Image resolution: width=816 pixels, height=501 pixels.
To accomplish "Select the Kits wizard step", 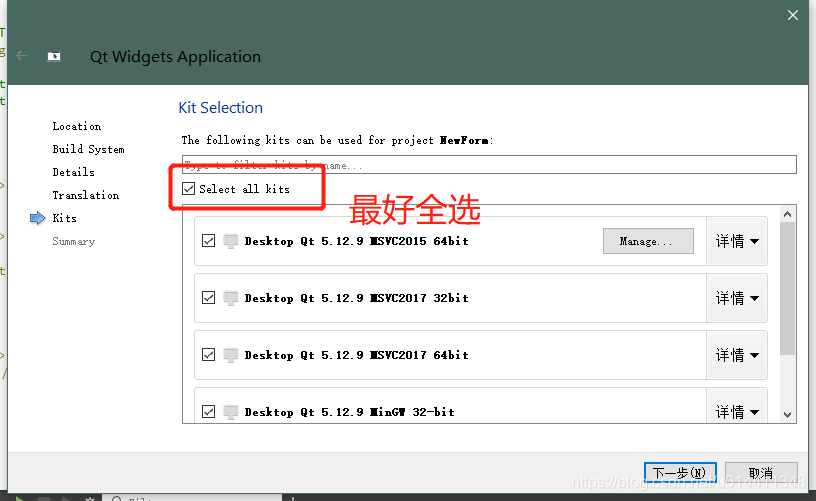I will click(x=65, y=218).
